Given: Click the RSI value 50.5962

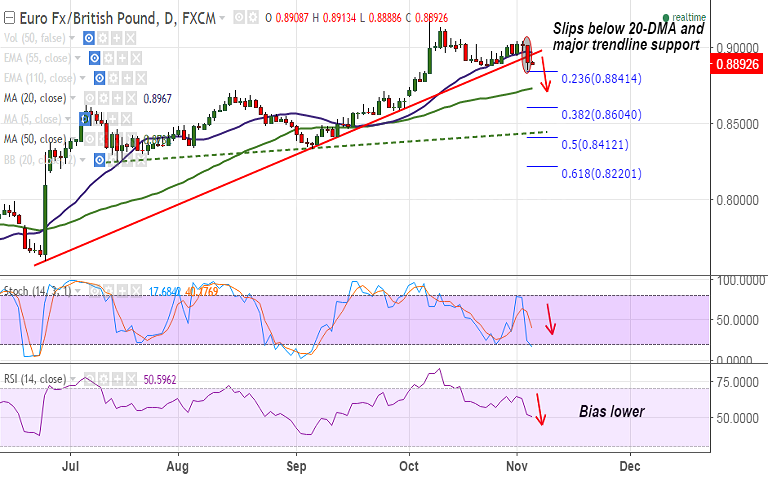Looking at the screenshot, I should pyautogui.click(x=160, y=380).
